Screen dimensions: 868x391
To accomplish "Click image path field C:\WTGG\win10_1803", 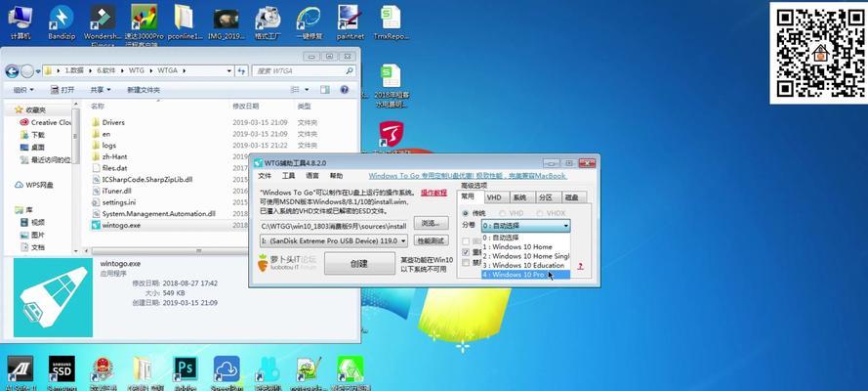I will point(334,226).
